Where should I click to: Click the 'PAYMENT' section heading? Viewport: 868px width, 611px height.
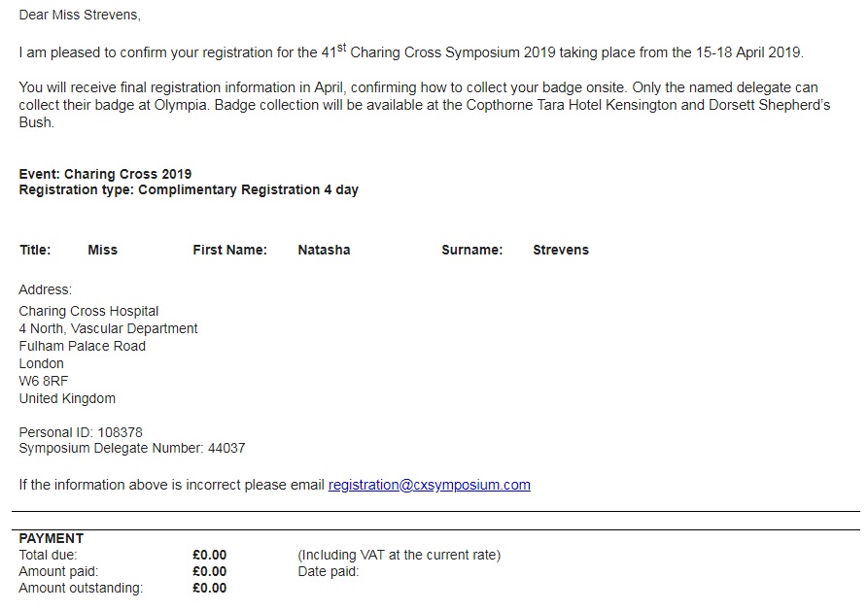coord(51,538)
